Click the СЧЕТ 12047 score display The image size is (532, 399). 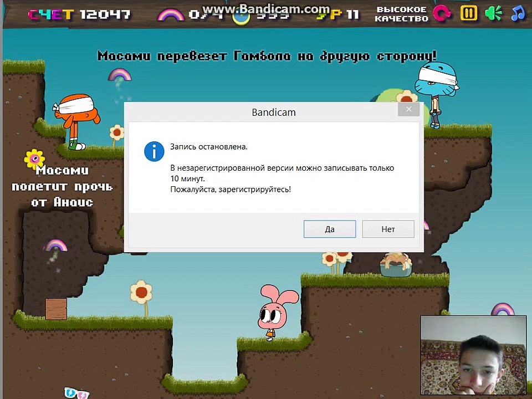pyautogui.click(x=79, y=14)
